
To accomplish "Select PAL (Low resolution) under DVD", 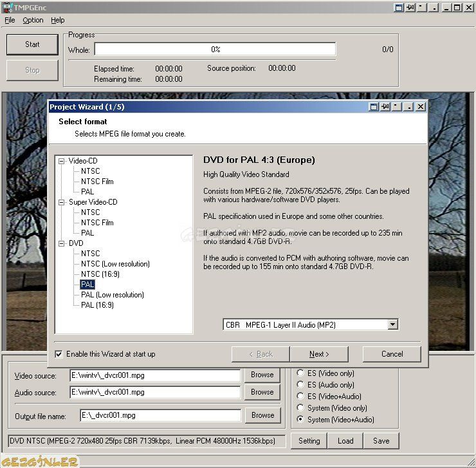I will tap(113, 295).
